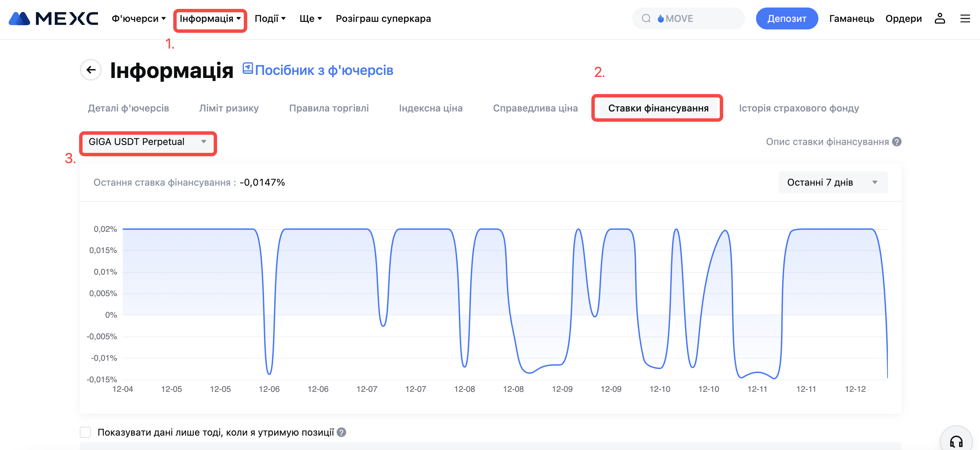980x450 pixels.
Task: Open the user profile icon
Action: pos(939,18)
